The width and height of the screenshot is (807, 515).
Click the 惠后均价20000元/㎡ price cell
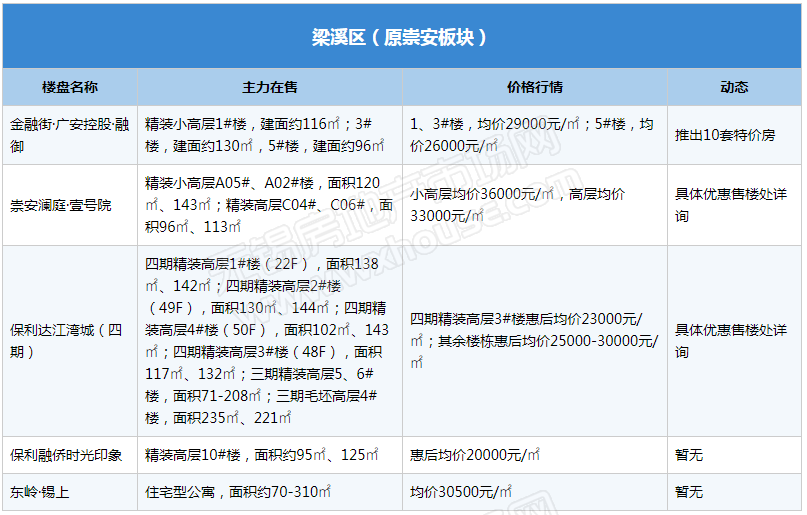click(x=535, y=455)
